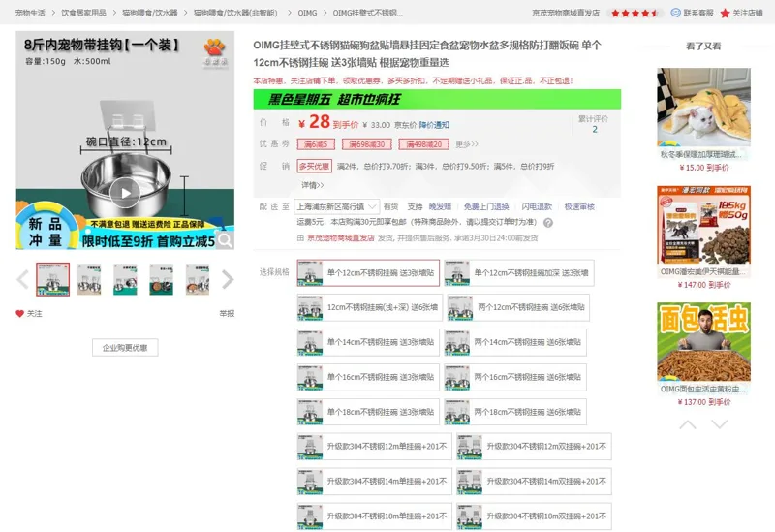The width and height of the screenshot is (775, 532).
Task: Open the OIMG brand breadcrumb
Action: [307, 13]
